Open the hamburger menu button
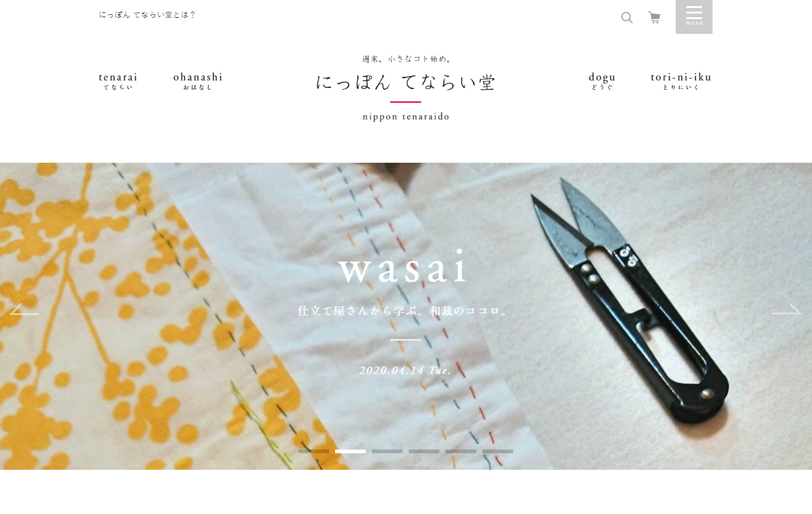Screen dimensions: 812x514 click(694, 17)
